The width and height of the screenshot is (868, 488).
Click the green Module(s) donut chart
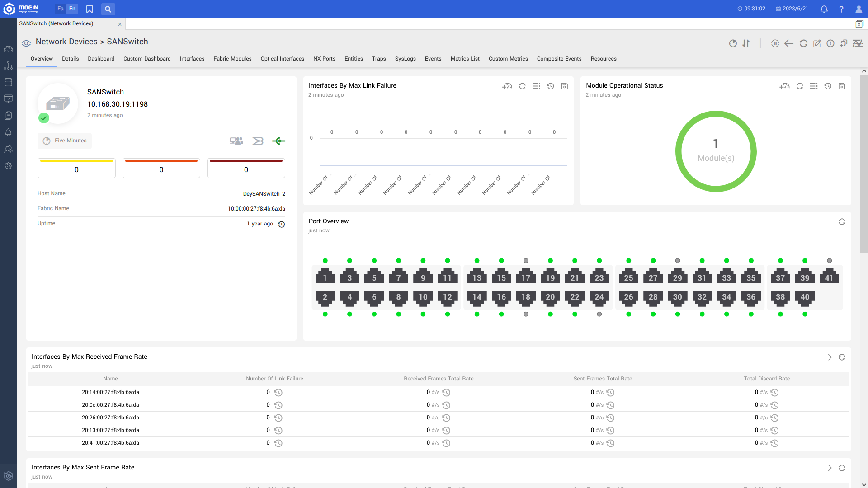pos(716,151)
